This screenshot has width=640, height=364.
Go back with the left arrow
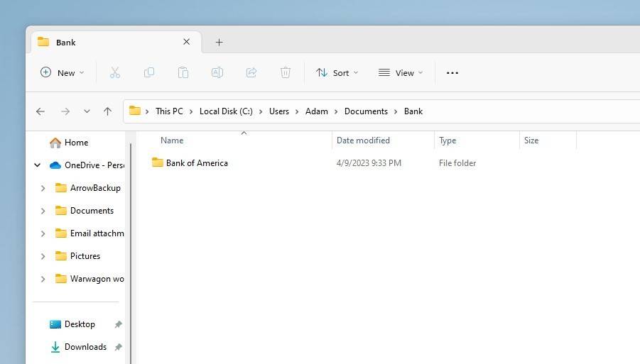click(40, 111)
